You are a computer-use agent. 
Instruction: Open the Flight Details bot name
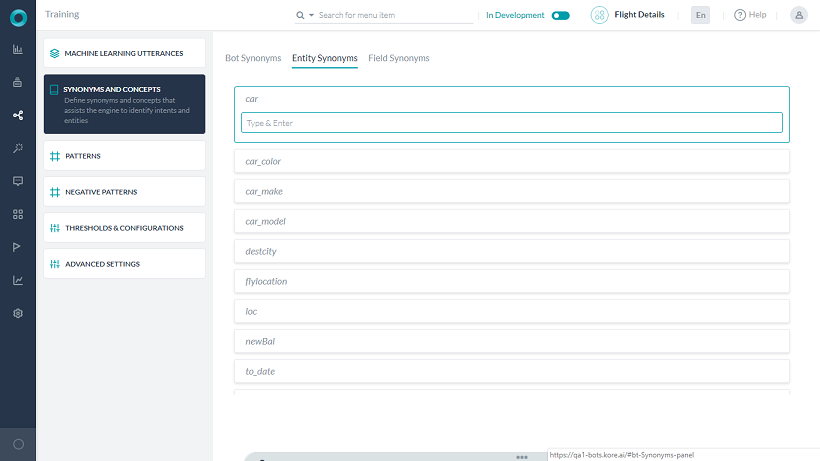click(639, 15)
